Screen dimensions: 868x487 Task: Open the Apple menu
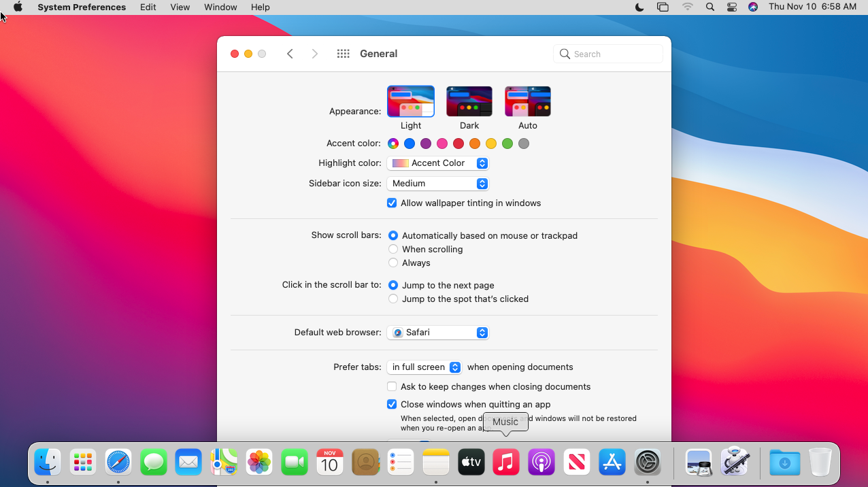point(18,7)
